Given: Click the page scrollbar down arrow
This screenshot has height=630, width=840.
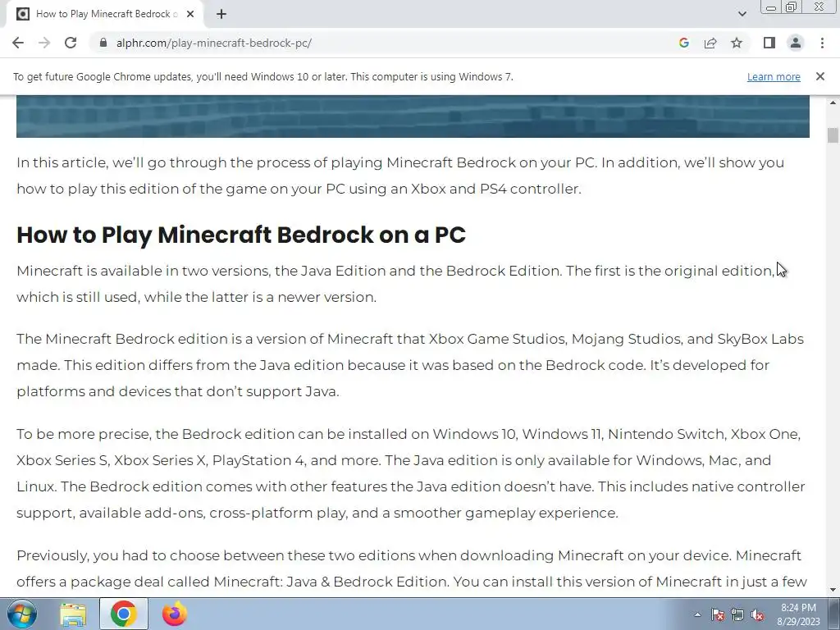Looking at the screenshot, I should click(833, 590).
